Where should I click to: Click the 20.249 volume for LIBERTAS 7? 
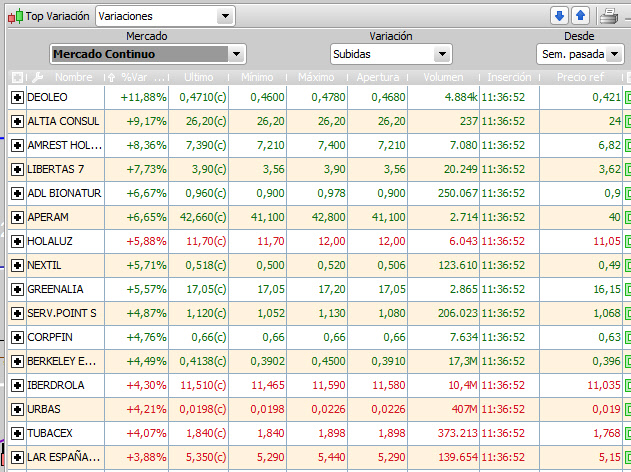point(460,169)
